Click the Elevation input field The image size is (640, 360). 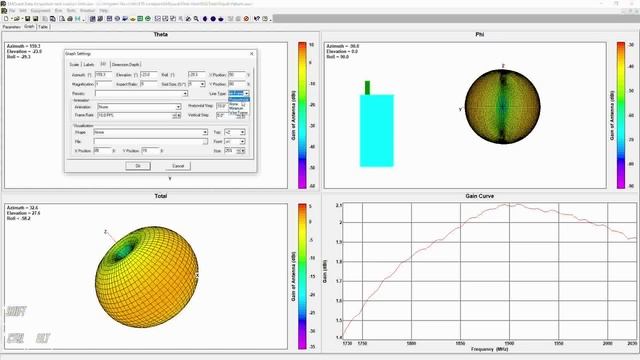tap(149, 75)
